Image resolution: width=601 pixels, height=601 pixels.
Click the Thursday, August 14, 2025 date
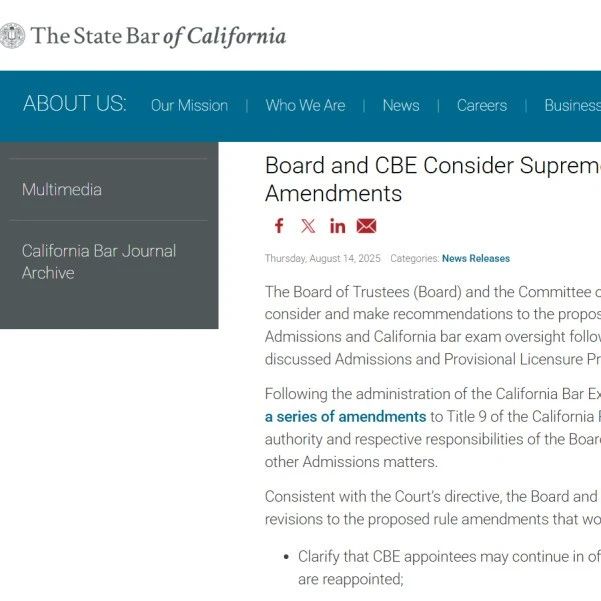[323, 258]
